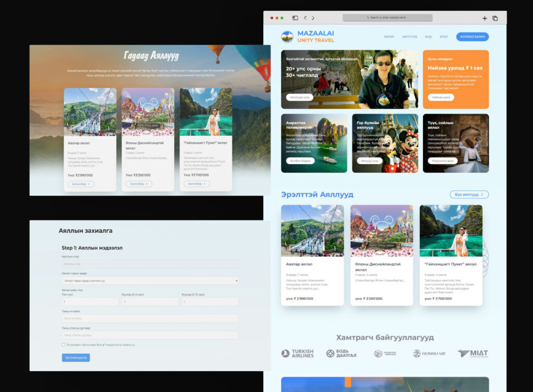Click Phuket photo in Гадаад Аяллууд panel
Viewport: 533px width, 392px height.
click(x=206, y=112)
